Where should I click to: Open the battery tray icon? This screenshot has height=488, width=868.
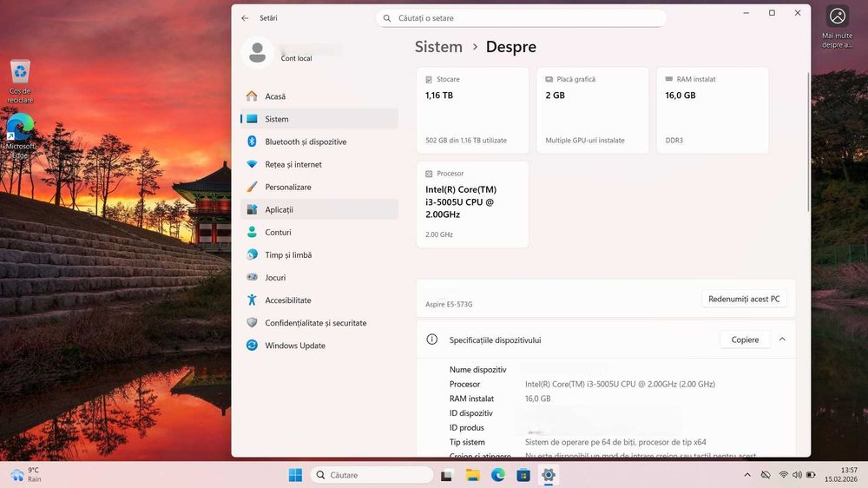click(x=811, y=475)
